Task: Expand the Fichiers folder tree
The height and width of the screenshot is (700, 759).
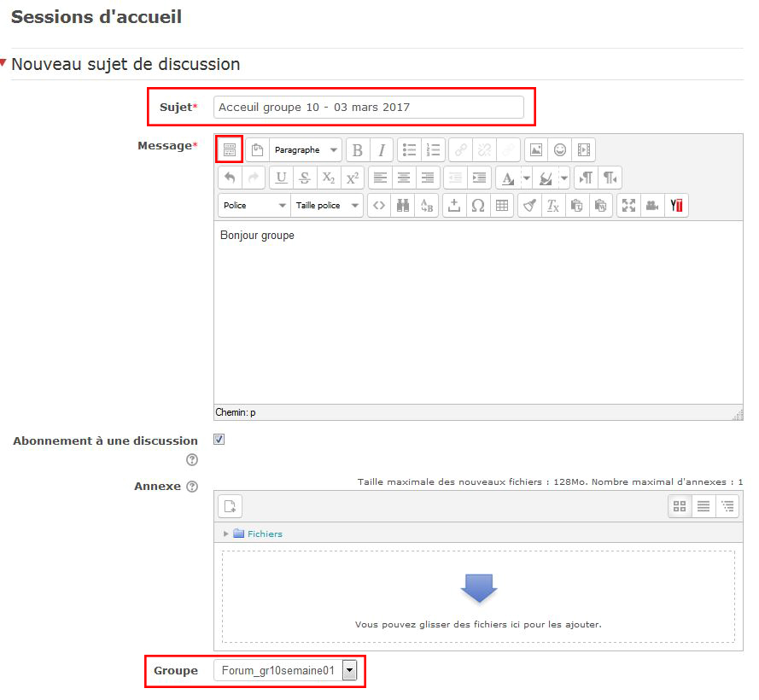Action: pyautogui.click(x=226, y=534)
